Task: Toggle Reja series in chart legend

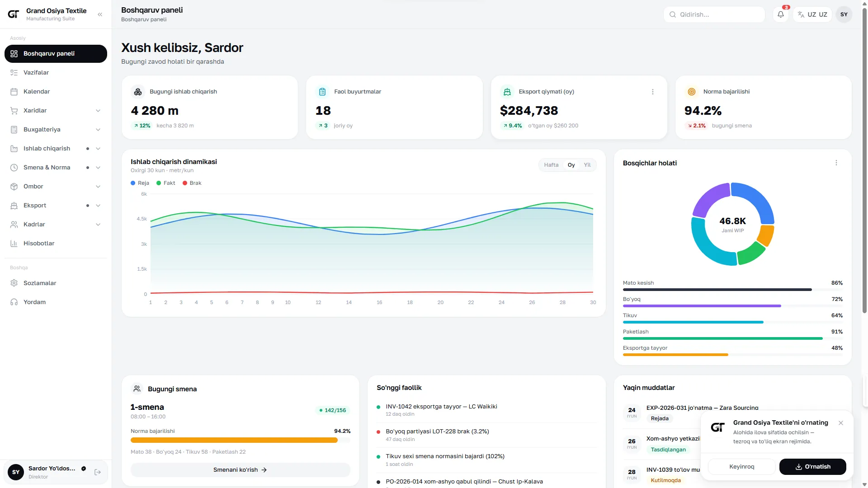Action: pos(140,183)
